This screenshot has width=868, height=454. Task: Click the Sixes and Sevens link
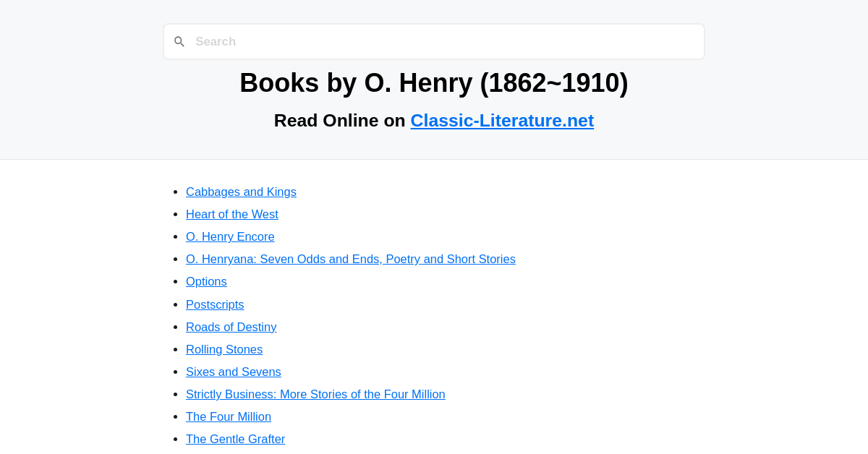point(233,372)
